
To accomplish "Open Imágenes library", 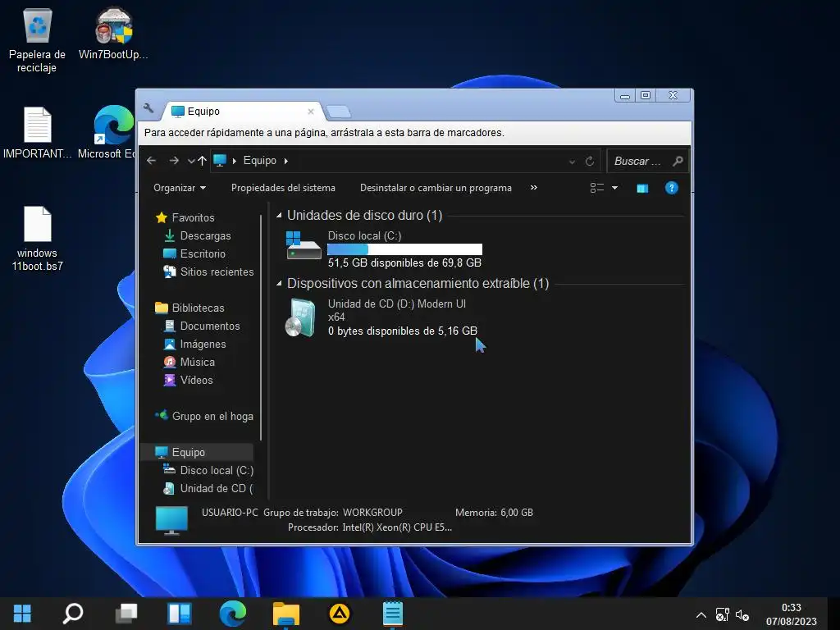I will click(x=195, y=344).
